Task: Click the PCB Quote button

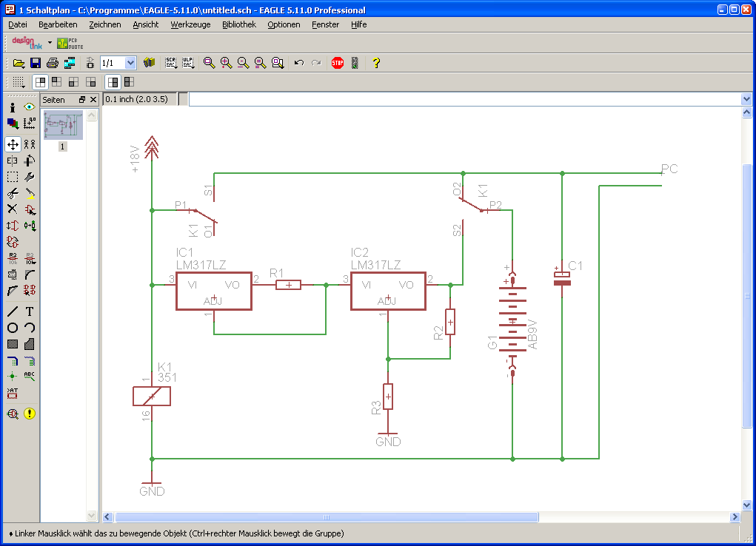Action: (70, 44)
